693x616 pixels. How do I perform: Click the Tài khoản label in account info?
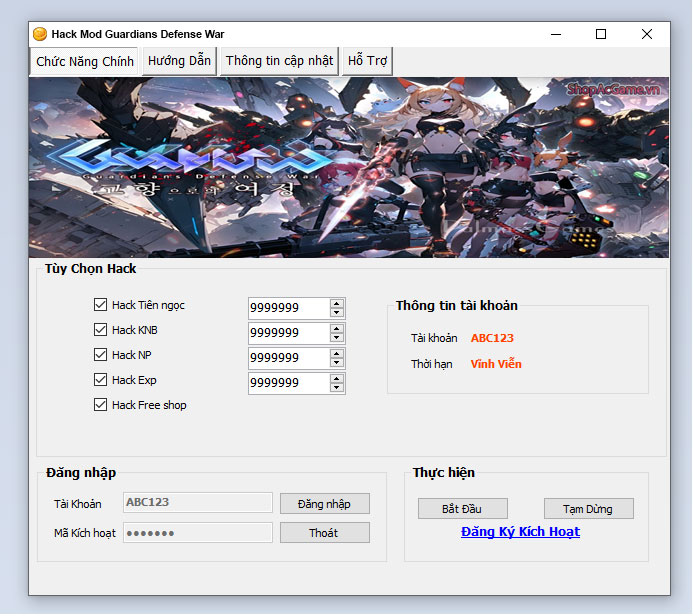pyautogui.click(x=434, y=338)
